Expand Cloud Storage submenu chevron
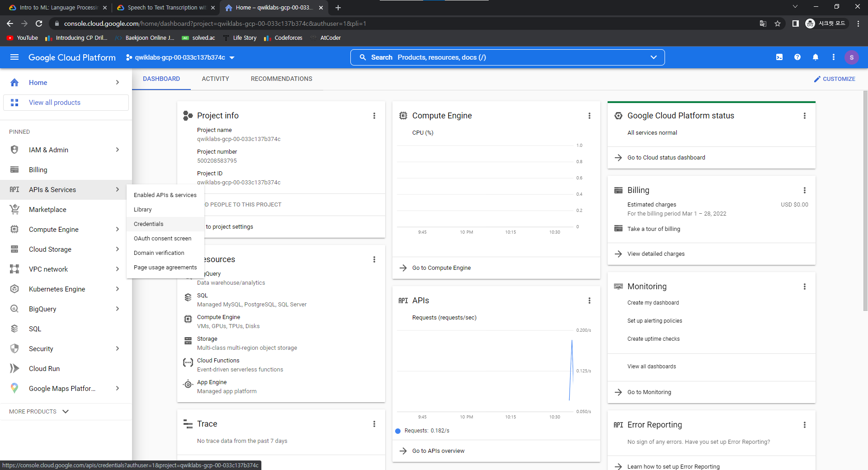Viewport: 868px width, 470px height. [118, 249]
